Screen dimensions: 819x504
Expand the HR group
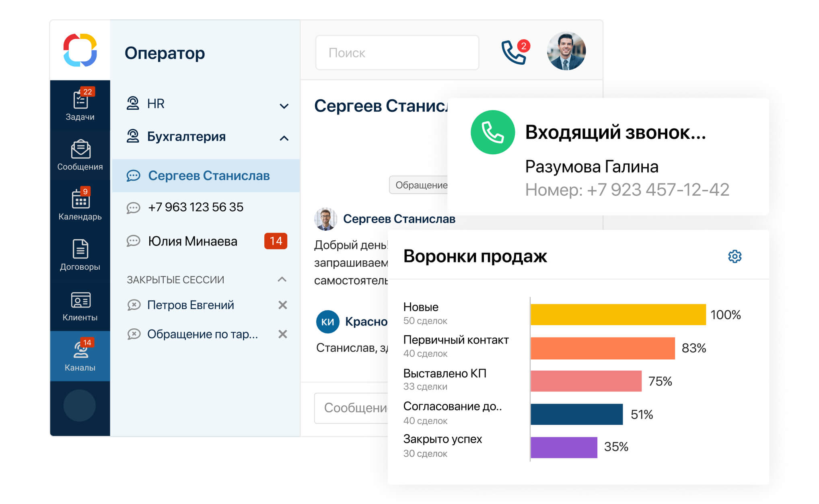(285, 106)
